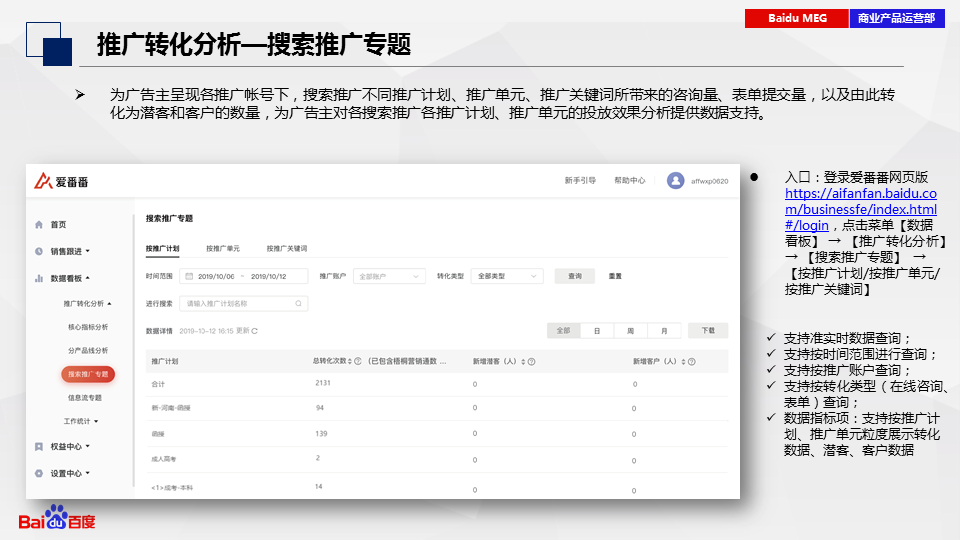Open the 推广账户 dropdown

pos(386,276)
